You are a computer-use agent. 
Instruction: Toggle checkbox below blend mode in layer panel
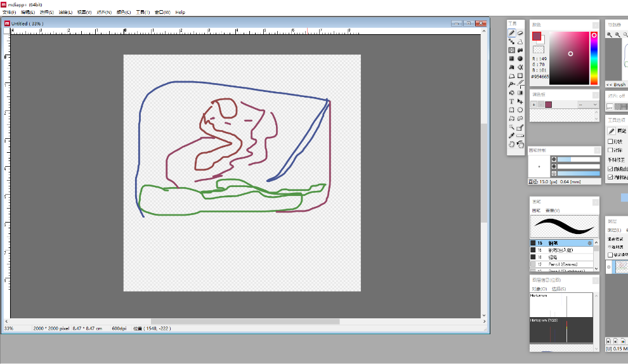tap(610, 254)
